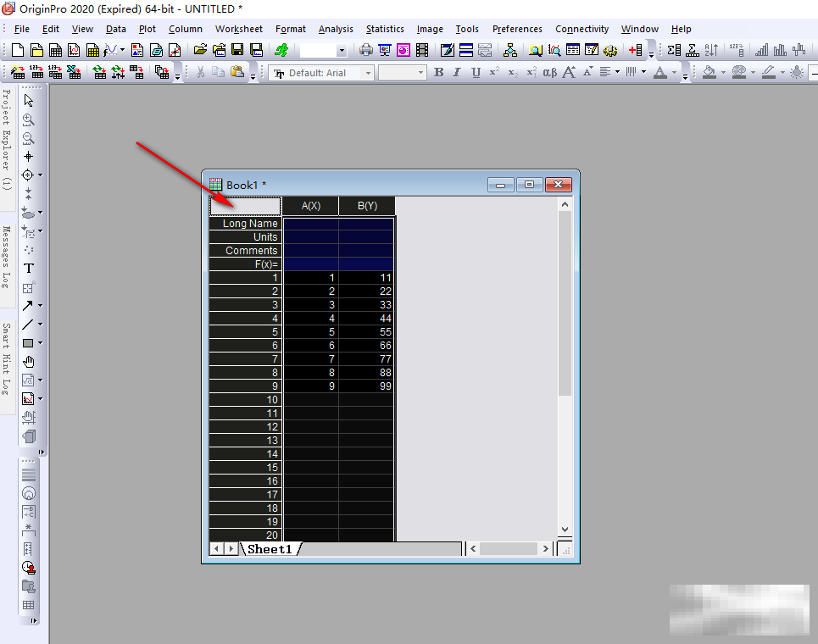Click the open folder icon

(200, 50)
